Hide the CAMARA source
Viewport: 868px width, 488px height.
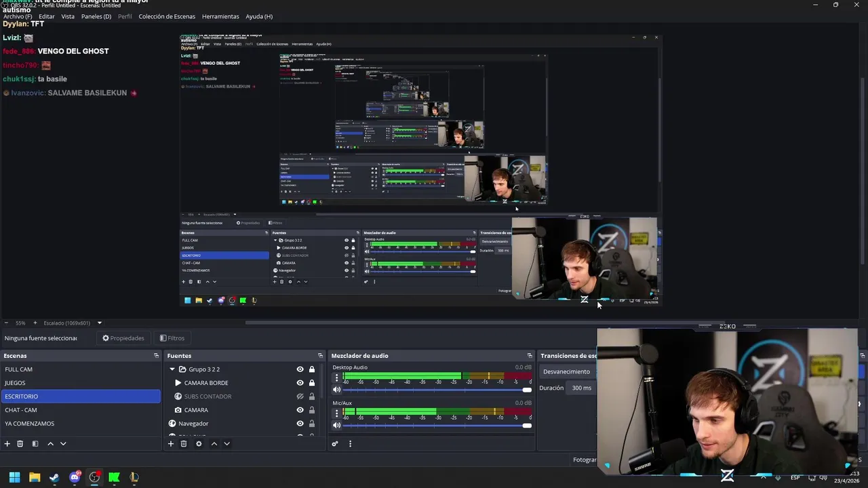tap(300, 410)
